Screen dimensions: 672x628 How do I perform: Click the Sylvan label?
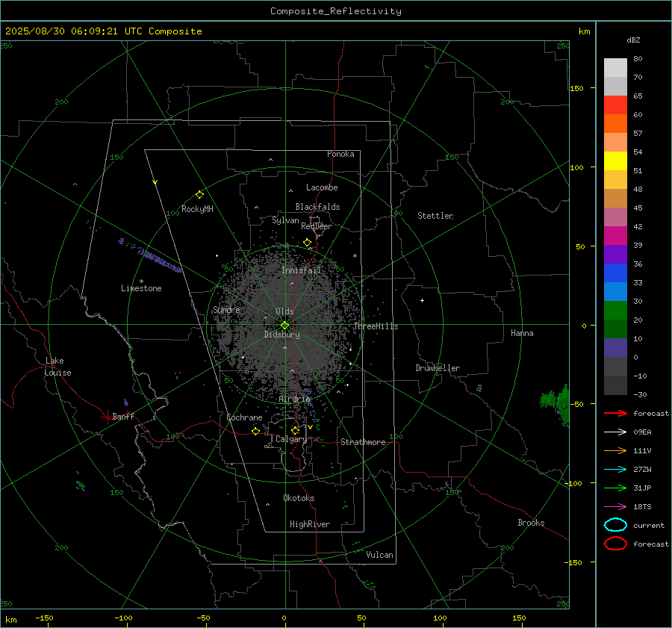point(285,220)
